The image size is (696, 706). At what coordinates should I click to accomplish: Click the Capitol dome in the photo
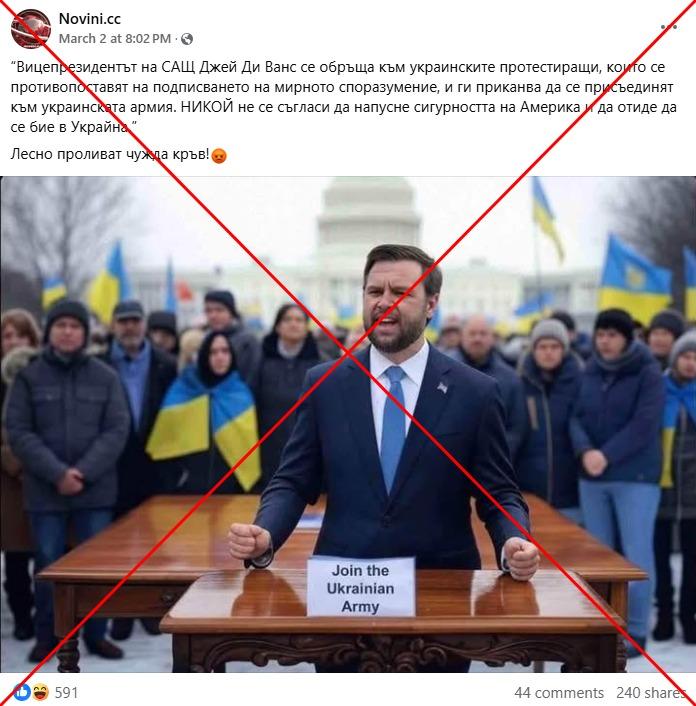tap(369, 211)
